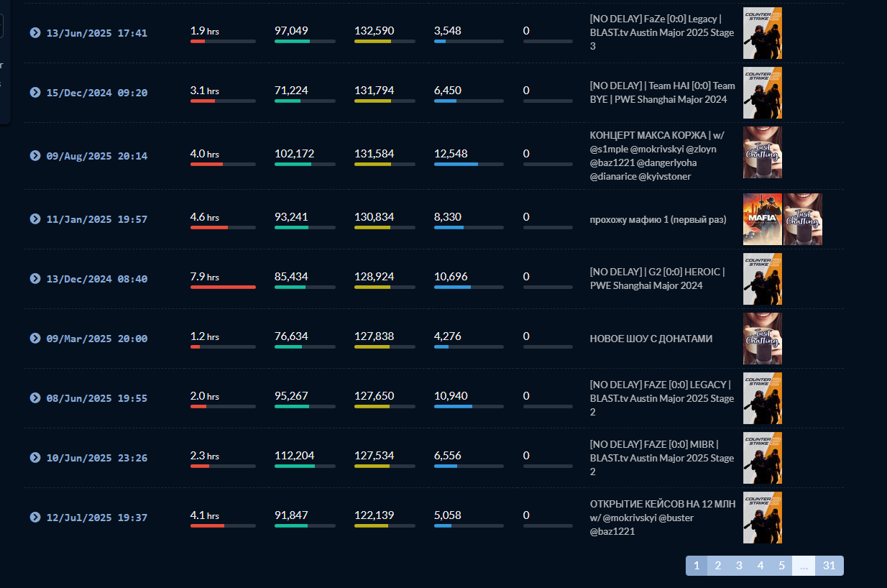The height and width of the screenshot is (588, 887).
Task: Click Counter-Strike cover for G2 vs HEROIC stream
Action: [x=762, y=279]
